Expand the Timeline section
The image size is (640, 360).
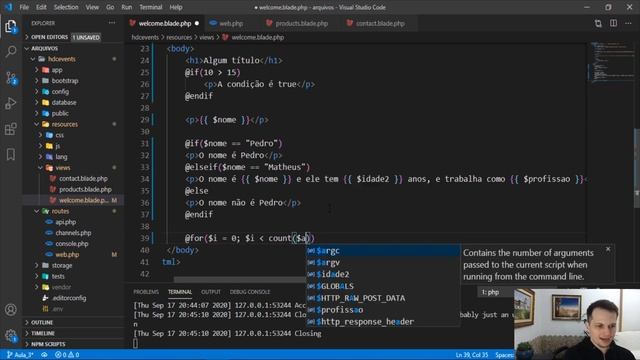coord(73,333)
